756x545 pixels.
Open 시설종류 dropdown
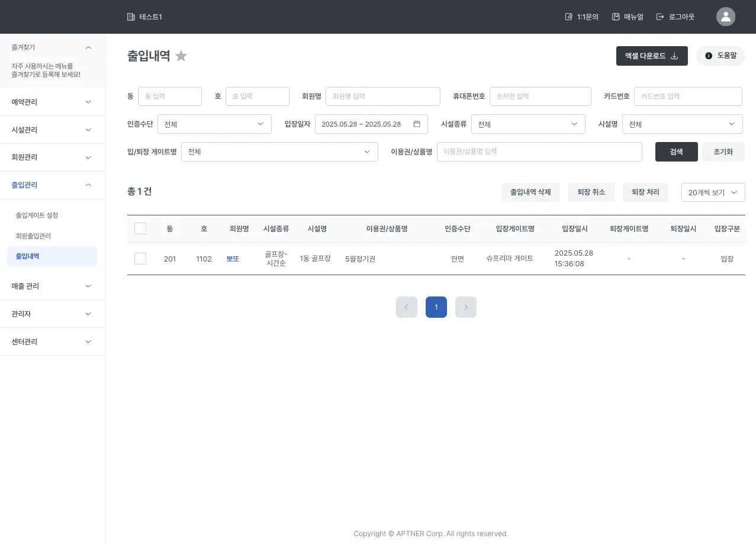(528, 124)
